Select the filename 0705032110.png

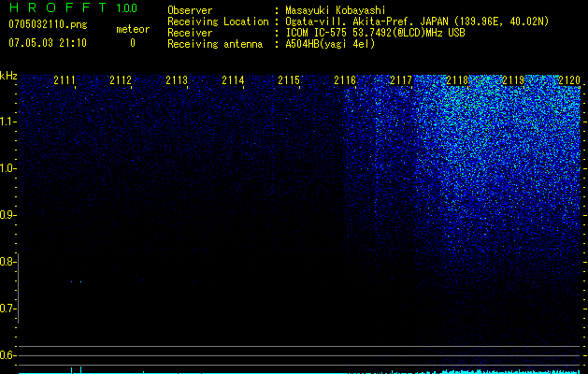click(48, 25)
